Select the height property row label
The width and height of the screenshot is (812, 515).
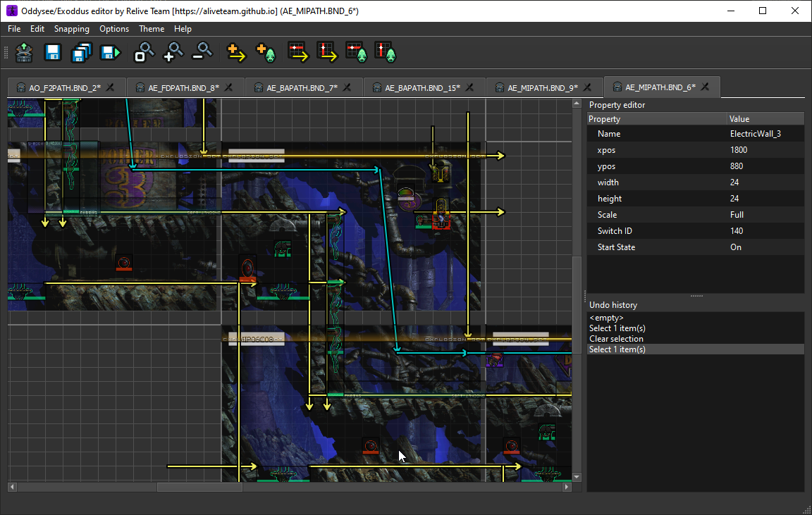610,198
